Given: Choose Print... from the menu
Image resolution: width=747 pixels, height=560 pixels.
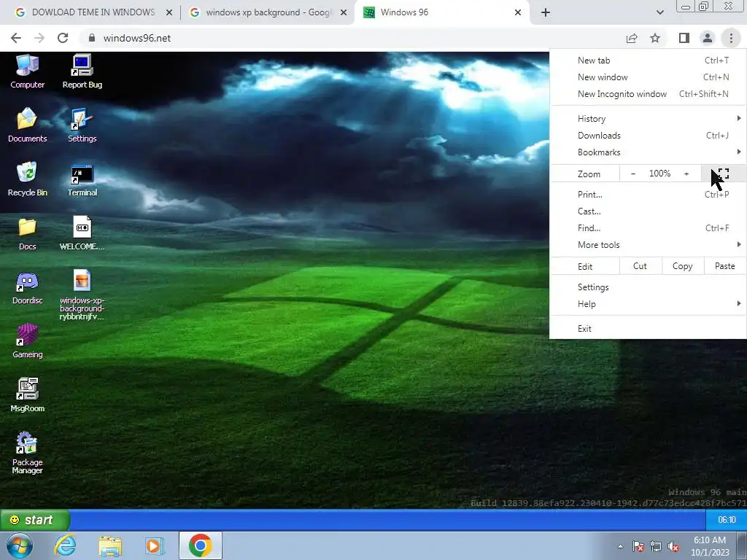Looking at the screenshot, I should click(x=648, y=194).
